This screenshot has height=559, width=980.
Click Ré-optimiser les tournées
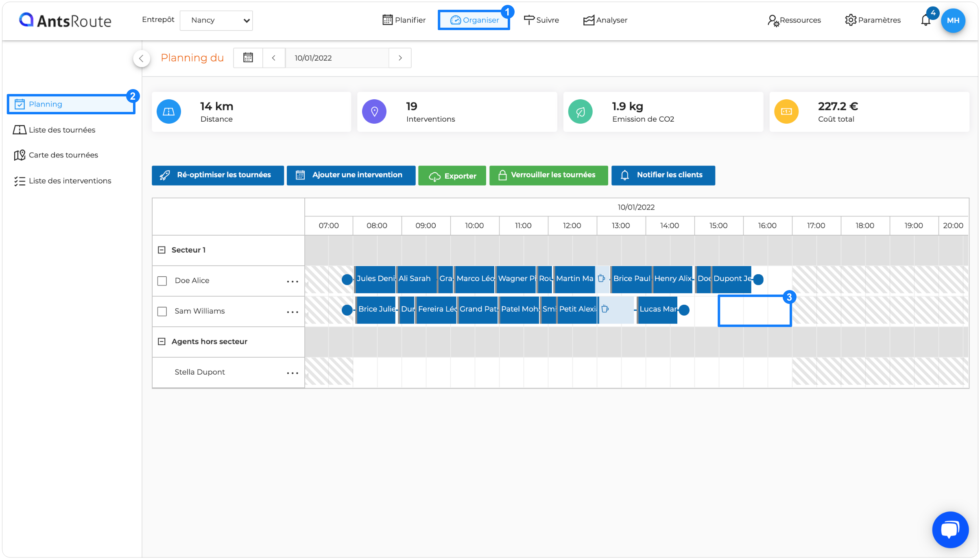click(x=218, y=175)
